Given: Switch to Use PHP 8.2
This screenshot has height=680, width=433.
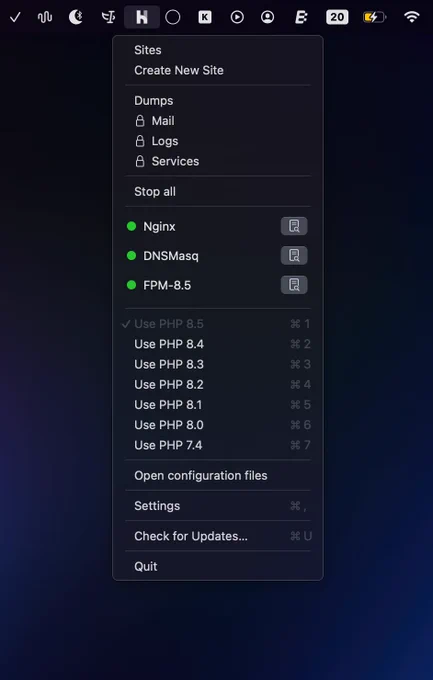Looking at the screenshot, I should 218,384.
